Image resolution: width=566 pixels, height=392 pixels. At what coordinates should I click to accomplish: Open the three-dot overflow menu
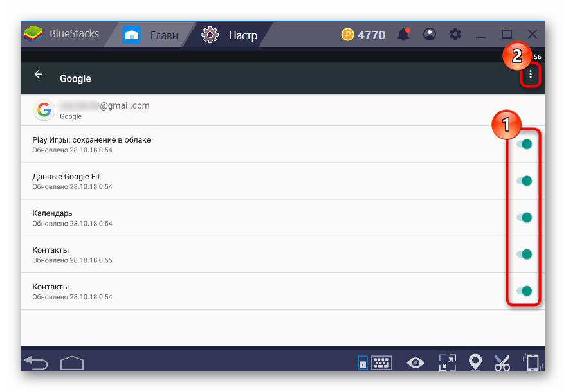tap(530, 75)
